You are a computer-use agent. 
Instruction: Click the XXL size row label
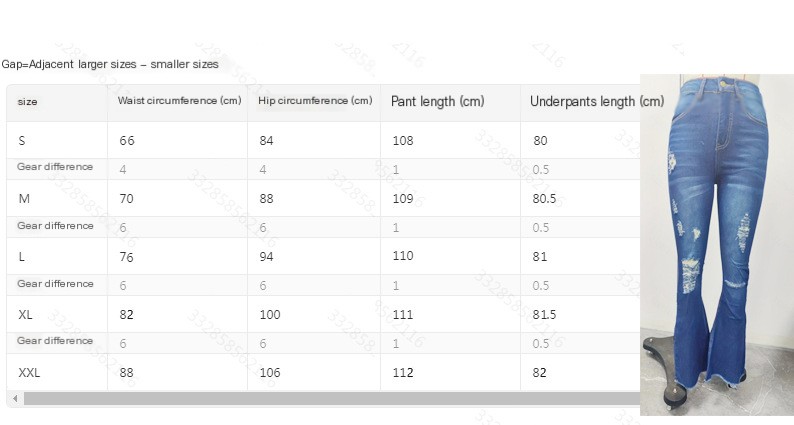[29, 373]
